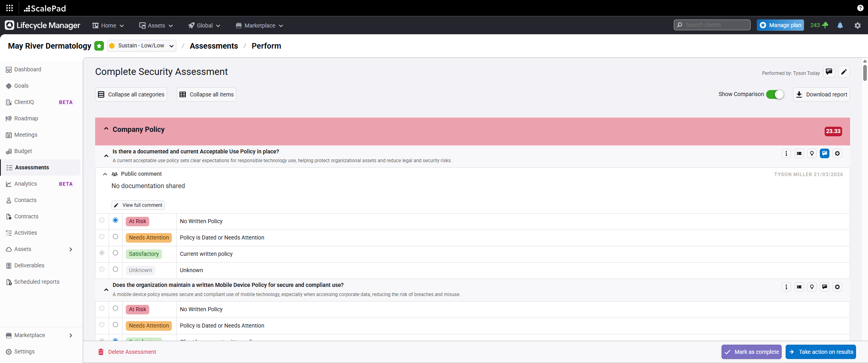Screen dimensions: 868x363
Task: Open the Sustain - Low/Low status dropdown
Action: coord(142,46)
